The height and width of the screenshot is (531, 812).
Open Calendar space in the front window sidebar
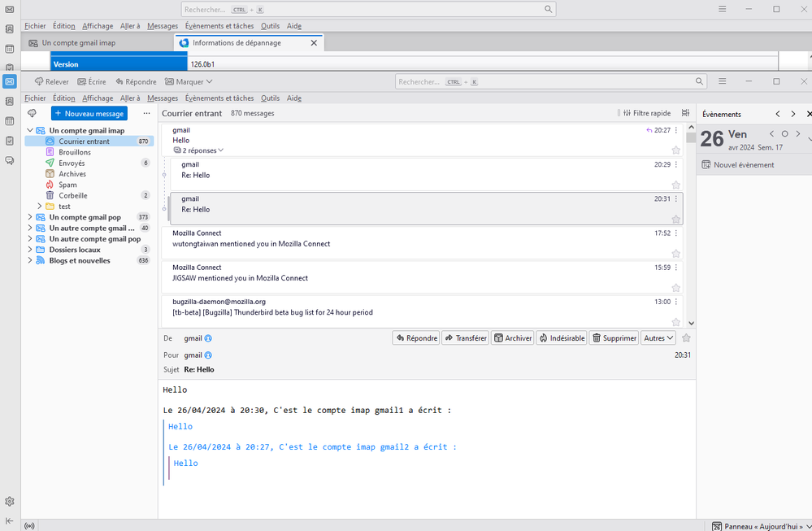coord(9,120)
